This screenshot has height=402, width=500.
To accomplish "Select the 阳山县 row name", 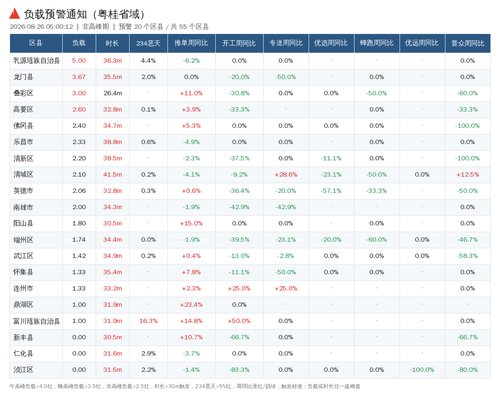I will pyautogui.click(x=23, y=223).
